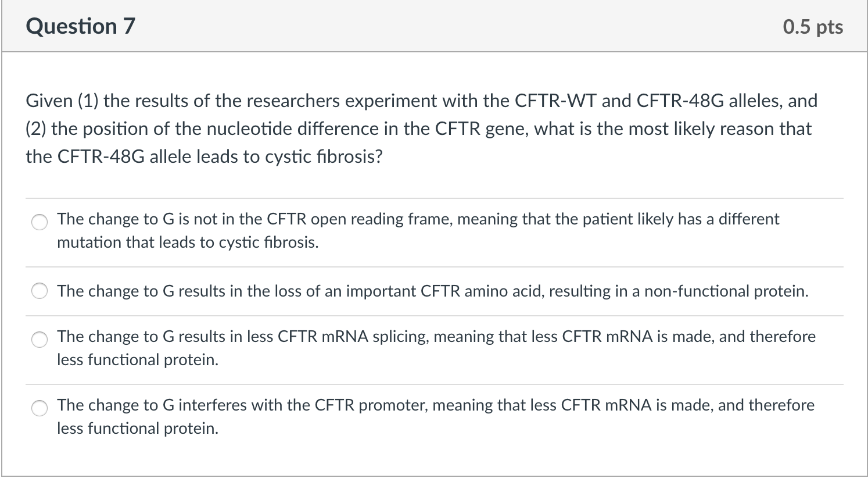Mark the 'interferes with the CFTR promoter' radio button

(x=40, y=408)
